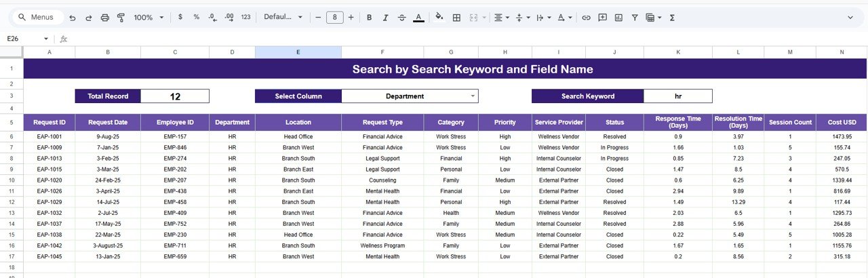Click the Create a filter icon
Viewport: 868px width, 278px height.
(635, 18)
